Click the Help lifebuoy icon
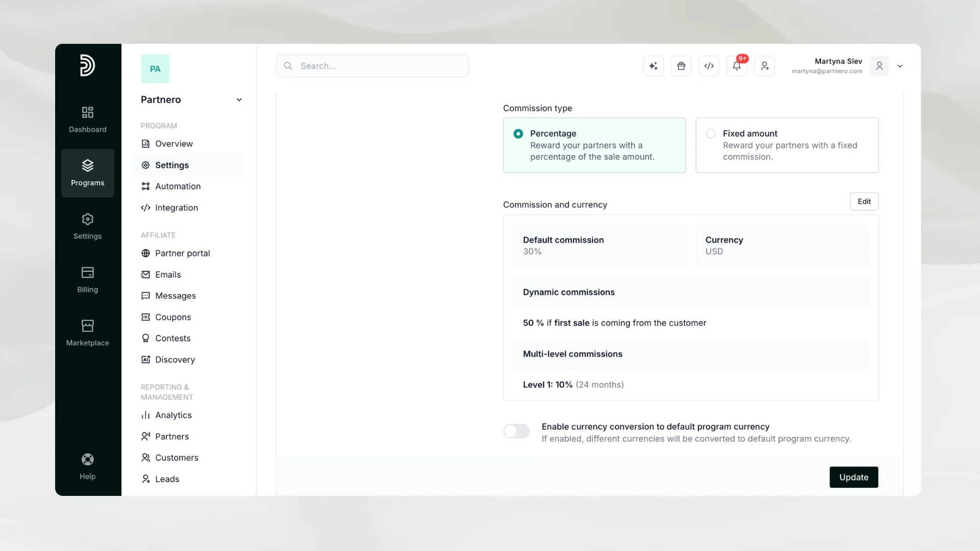This screenshot has width=980, height=551. tap(87, 460)
